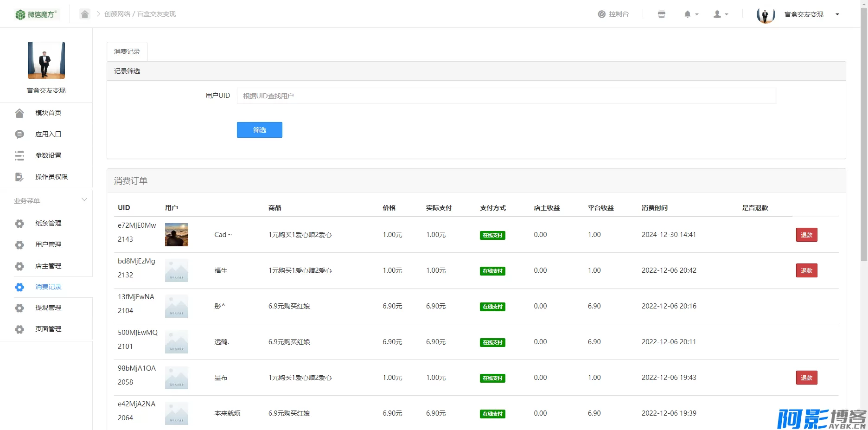Go to 模块首页 in sidebar

(x=48, y=113)
